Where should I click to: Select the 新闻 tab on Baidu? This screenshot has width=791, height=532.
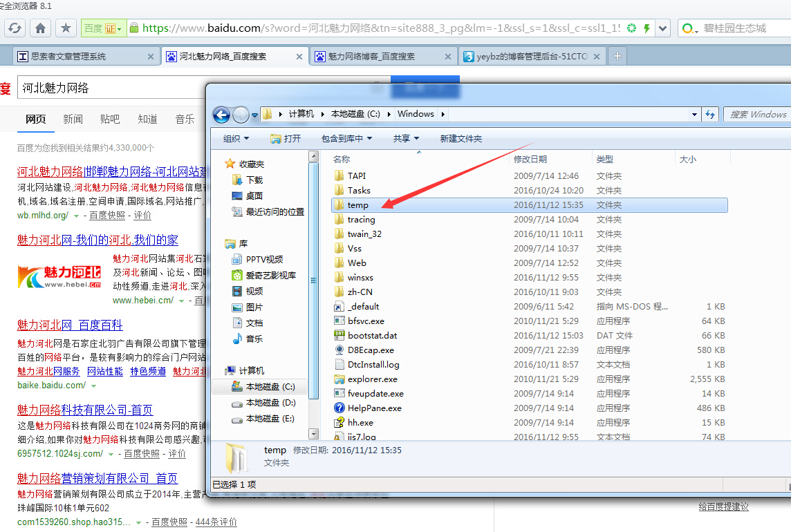(73, 119)
